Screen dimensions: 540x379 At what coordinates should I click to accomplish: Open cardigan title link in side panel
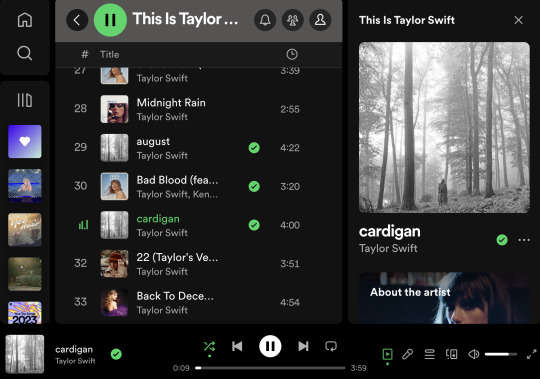pyautogui.click(x=390, y=232)
